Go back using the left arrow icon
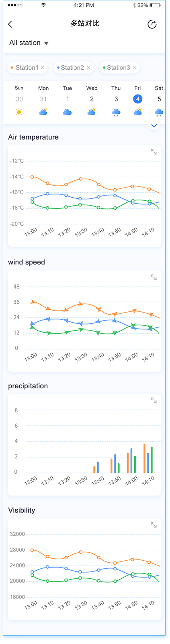 tap(10, 24)
